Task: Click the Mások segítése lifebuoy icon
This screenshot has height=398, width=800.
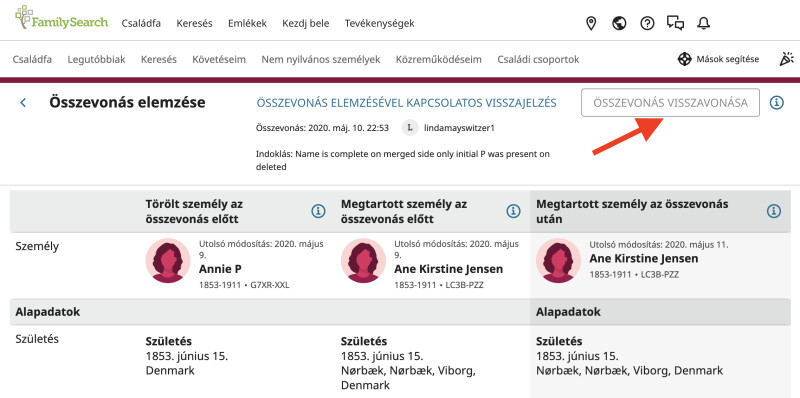Action: (x=684, y=59)
